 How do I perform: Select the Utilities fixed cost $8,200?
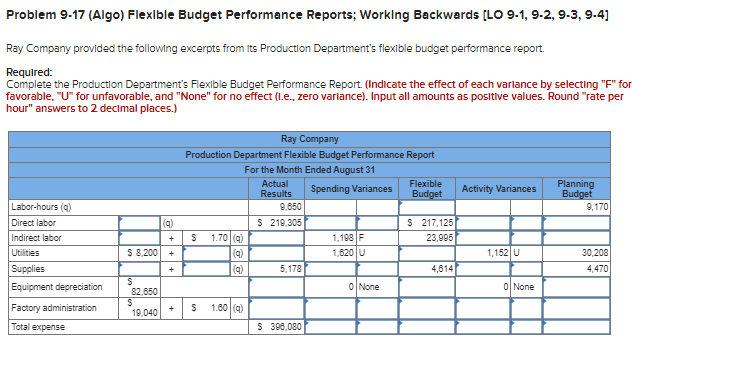[x=143, y=253]
